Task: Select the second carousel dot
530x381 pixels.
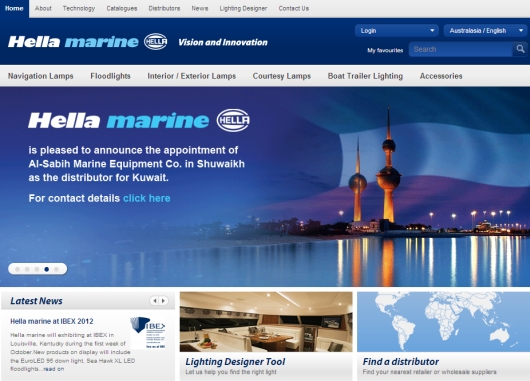Action: [27, 269]
